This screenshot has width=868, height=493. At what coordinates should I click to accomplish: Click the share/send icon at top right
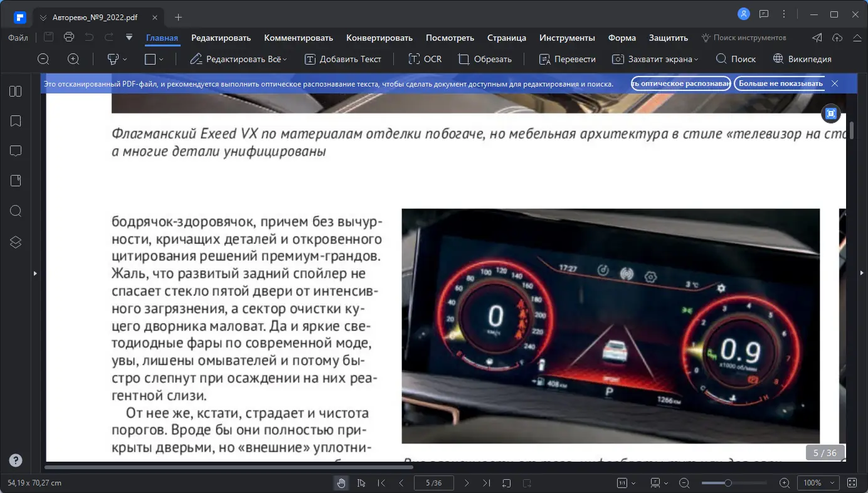[x=817, y=38]
